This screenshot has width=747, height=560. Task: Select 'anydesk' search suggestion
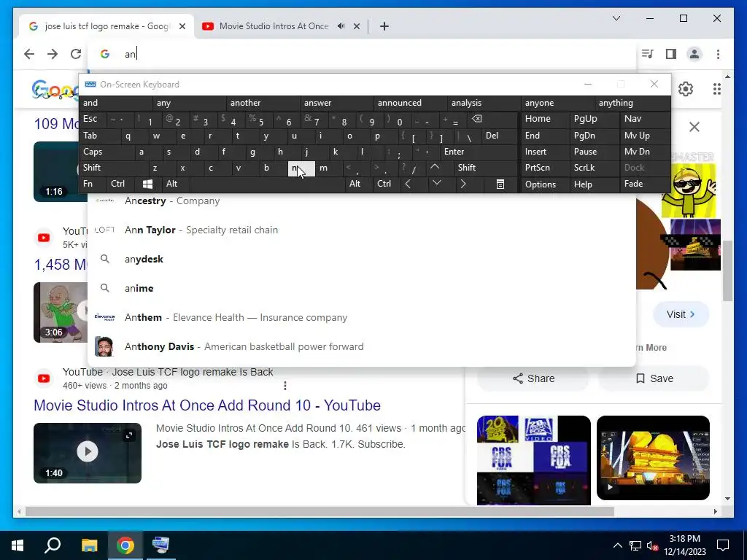tap(362, 259)
